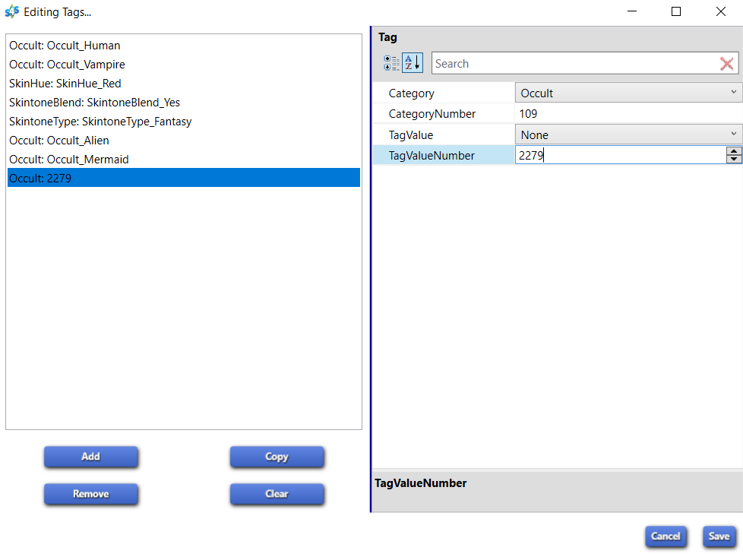Save the tag changes
743x560 pixels.
point(719,536)
